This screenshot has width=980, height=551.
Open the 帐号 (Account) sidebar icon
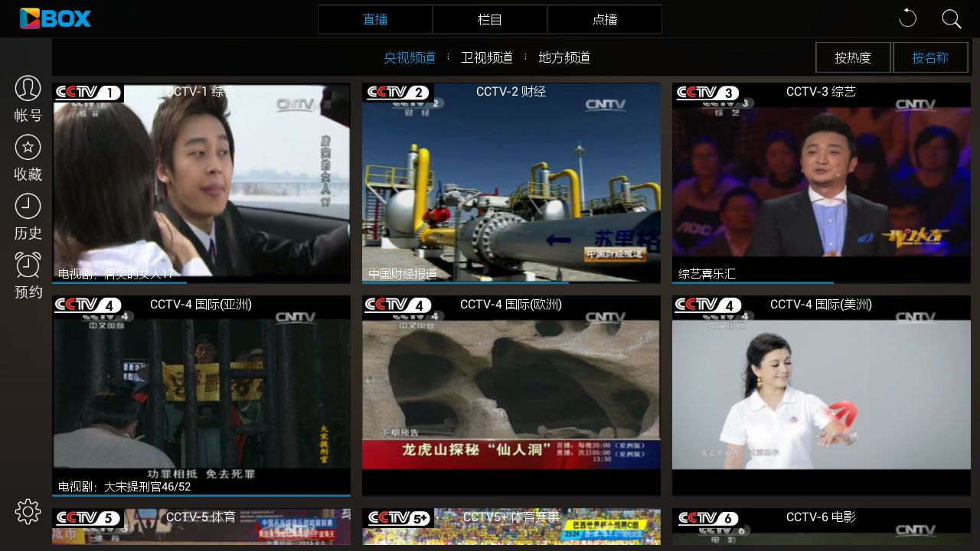(x=28, y=96)
